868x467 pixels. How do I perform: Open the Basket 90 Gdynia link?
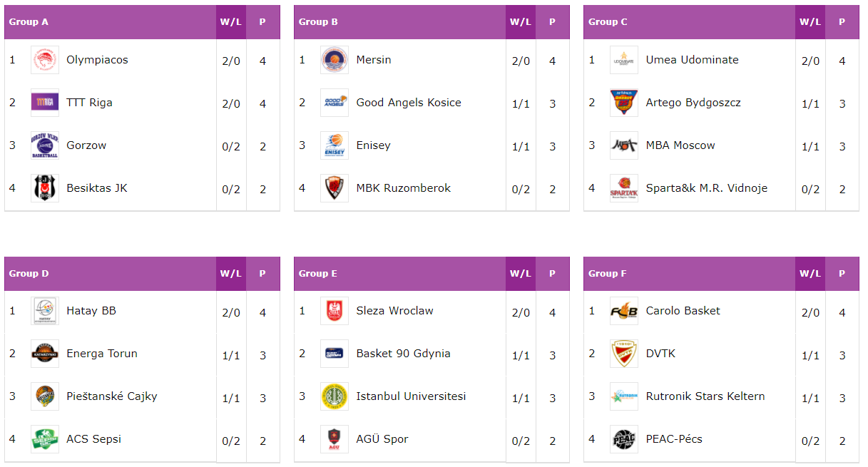click(x=403, y=354)
